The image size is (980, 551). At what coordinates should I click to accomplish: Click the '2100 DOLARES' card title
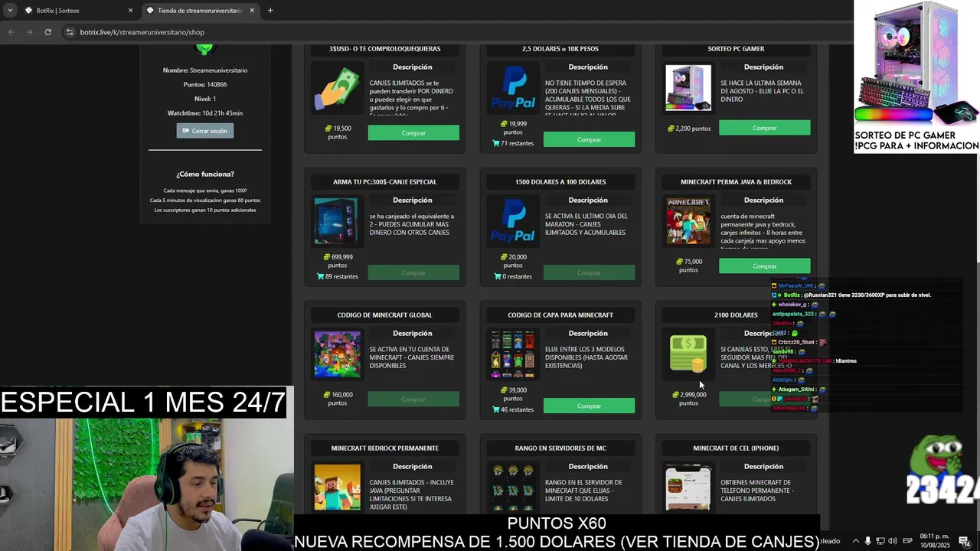(736, 315)
